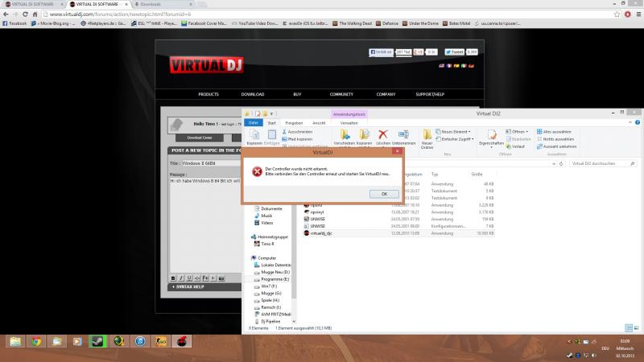
Task: Switch Explorer to large icons view
Action: [637, 328]
